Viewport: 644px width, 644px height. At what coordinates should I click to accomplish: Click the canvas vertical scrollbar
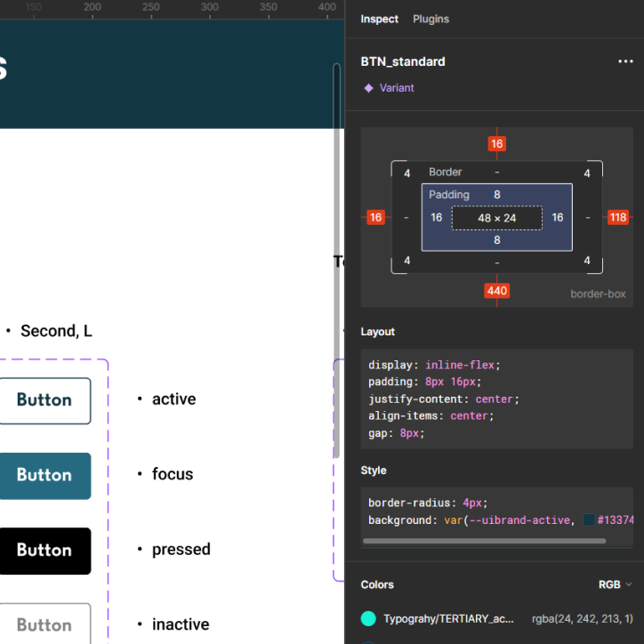(336, 261)
